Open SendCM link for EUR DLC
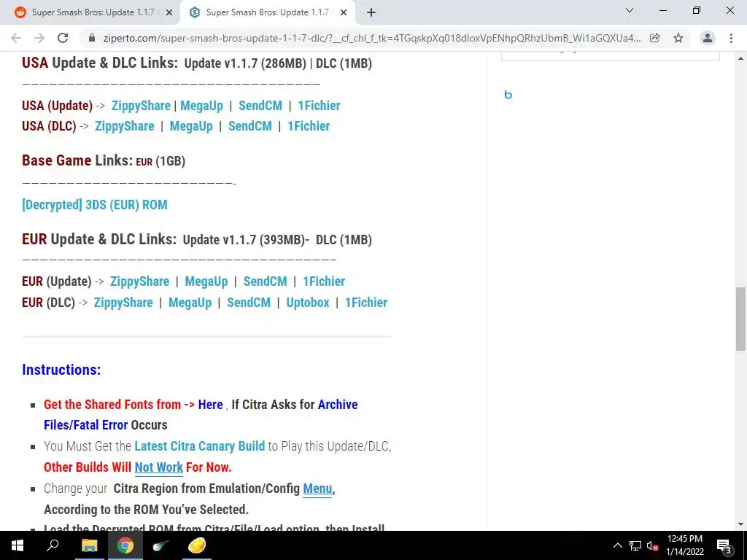747x560 pixels. (x=249, y=303)
